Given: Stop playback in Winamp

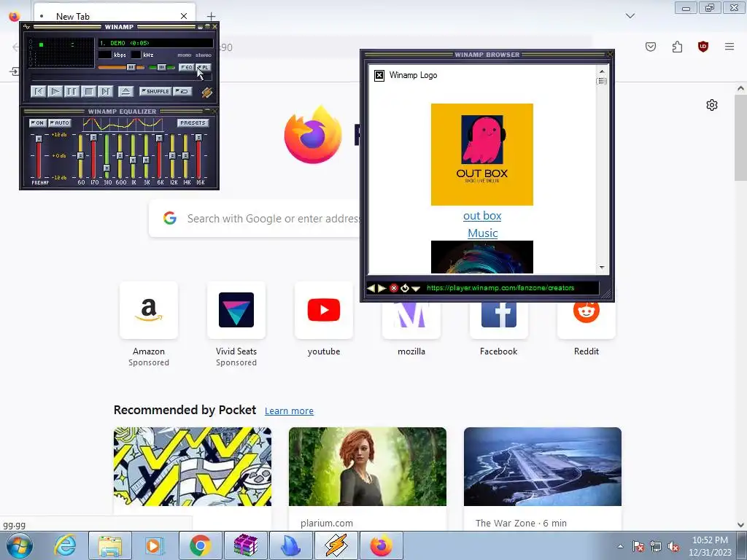Looking at the screenshot, I should pos(88,91).
